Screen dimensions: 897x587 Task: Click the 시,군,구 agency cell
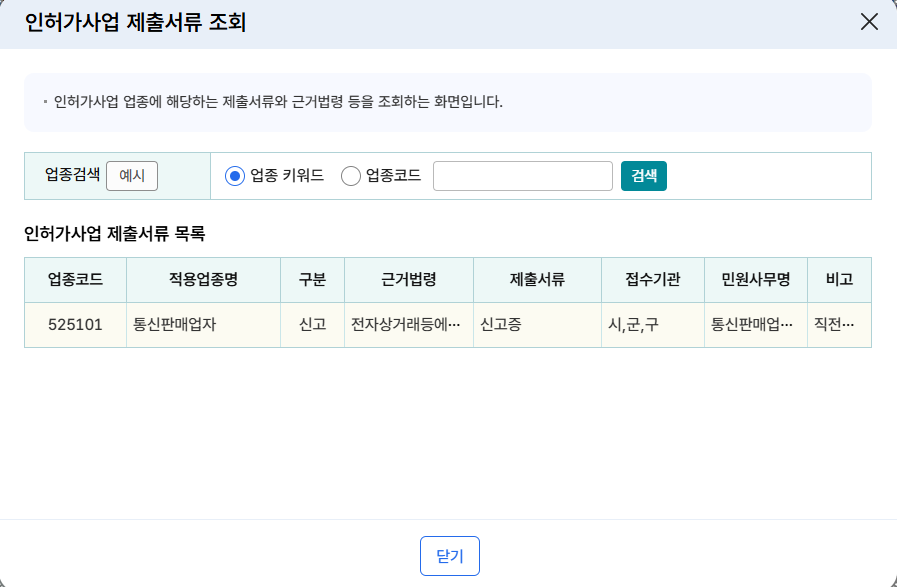click(652, 324)
